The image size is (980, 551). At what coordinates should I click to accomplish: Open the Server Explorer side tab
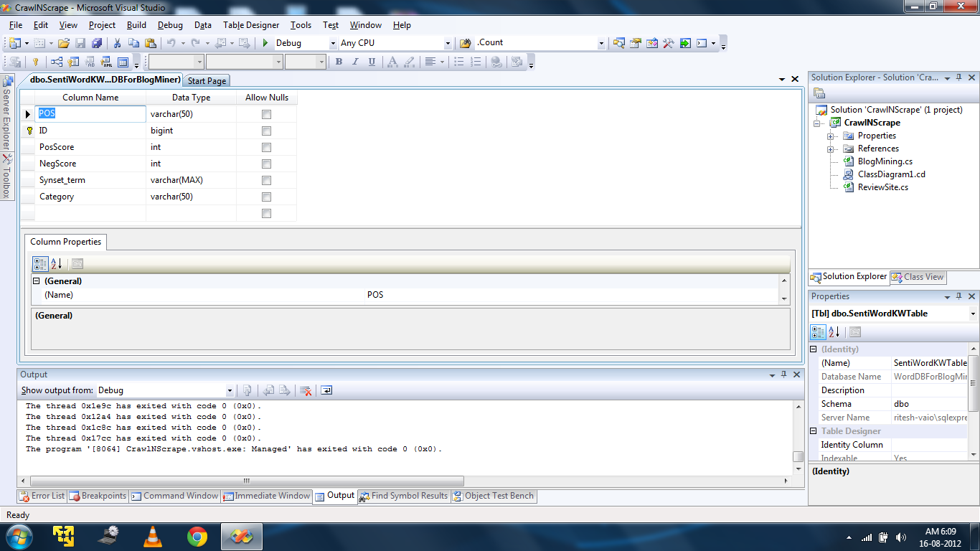tap(6, 113)
